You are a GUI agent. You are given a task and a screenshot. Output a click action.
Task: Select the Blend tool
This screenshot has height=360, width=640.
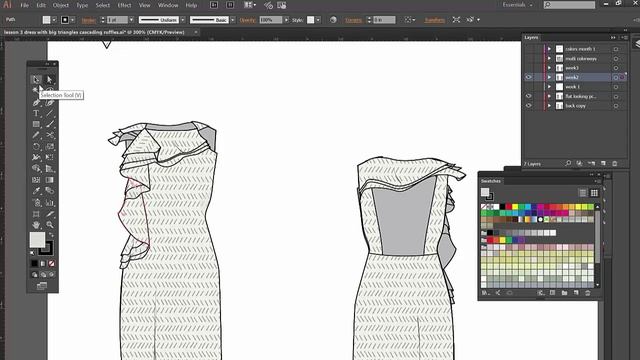[x=49, y=191]
